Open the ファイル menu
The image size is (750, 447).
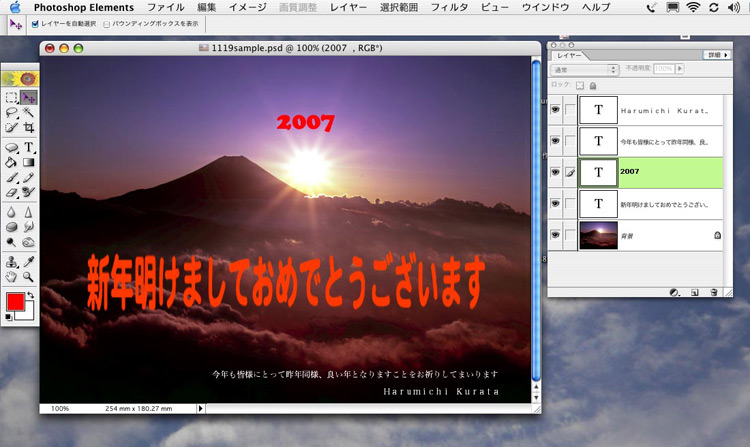coord(165,7)
